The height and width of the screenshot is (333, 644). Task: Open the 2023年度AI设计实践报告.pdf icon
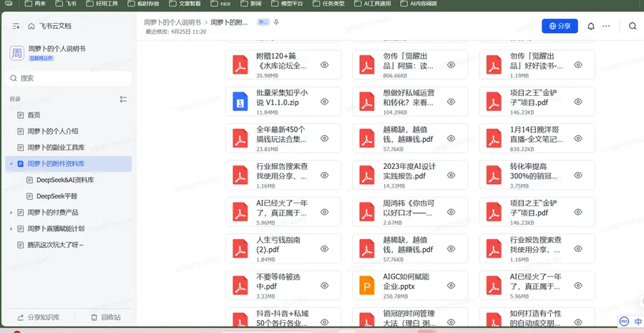click(x=367, y=175)
